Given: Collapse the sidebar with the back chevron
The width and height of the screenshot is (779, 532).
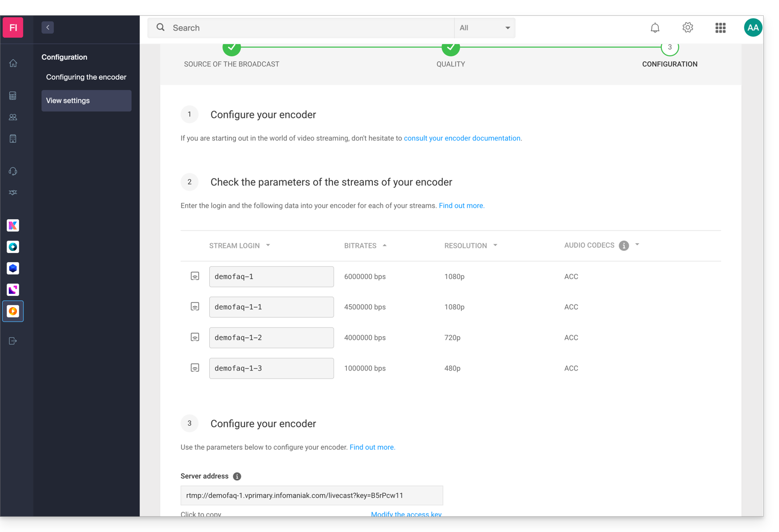Looking at the screenshot, I should [48, 28].
